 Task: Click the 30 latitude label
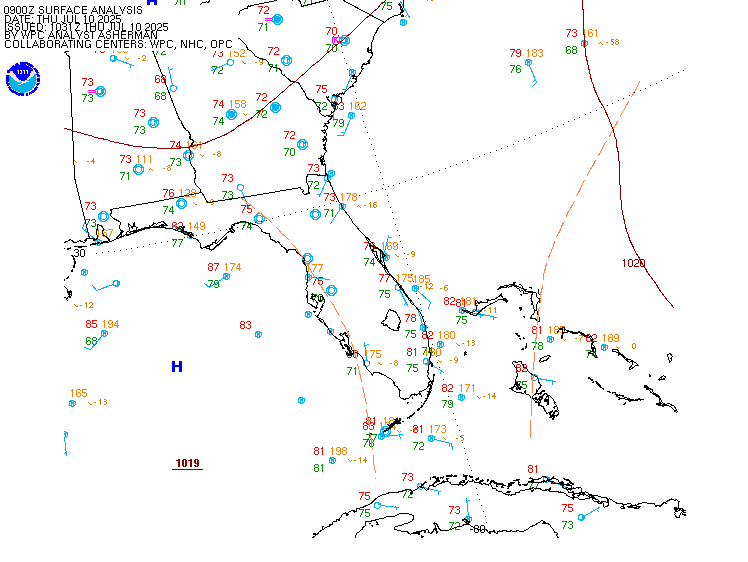[80, 253]
